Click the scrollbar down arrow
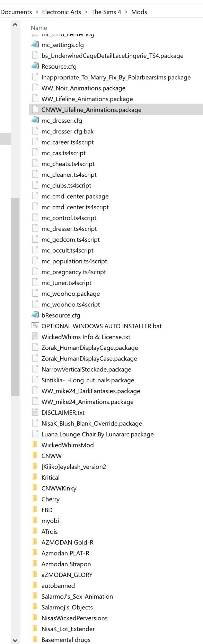Viewport: 203px width, 644px height. (15, 640)
